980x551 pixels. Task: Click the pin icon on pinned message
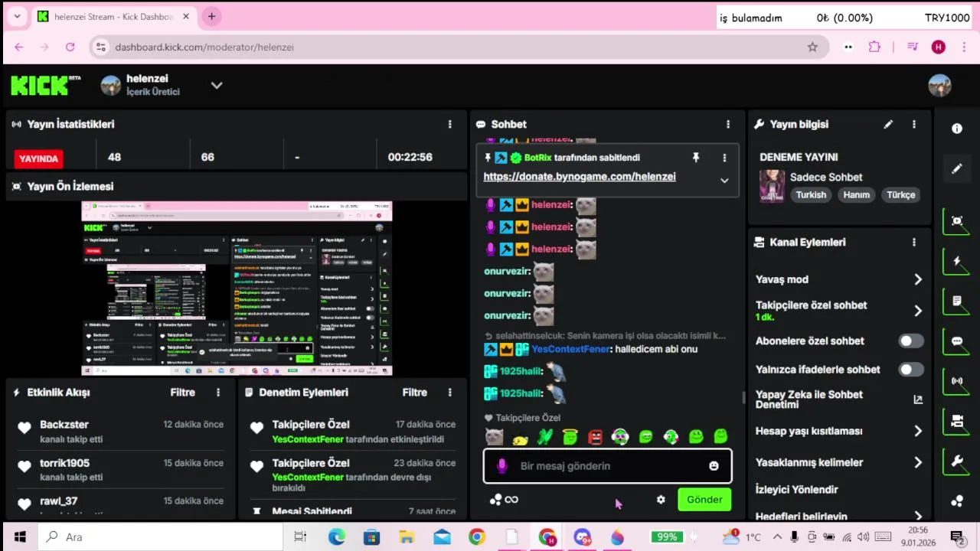coord(696,158)
